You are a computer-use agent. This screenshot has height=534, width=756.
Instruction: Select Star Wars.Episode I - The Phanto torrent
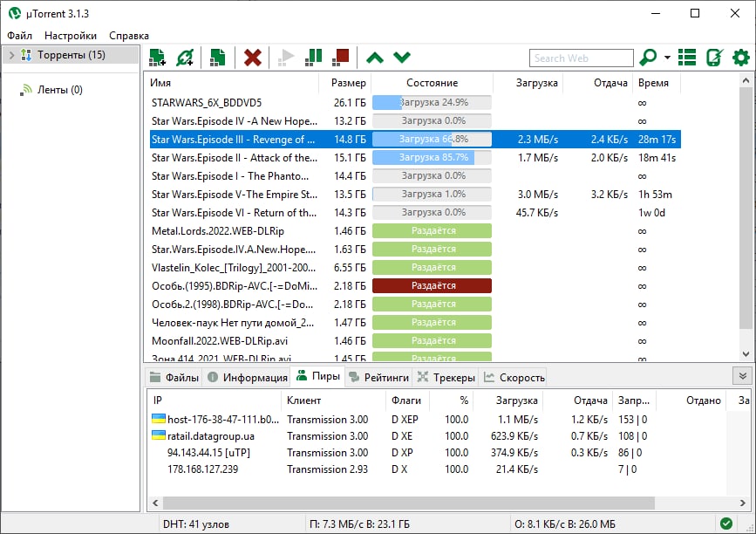point(415,175)
